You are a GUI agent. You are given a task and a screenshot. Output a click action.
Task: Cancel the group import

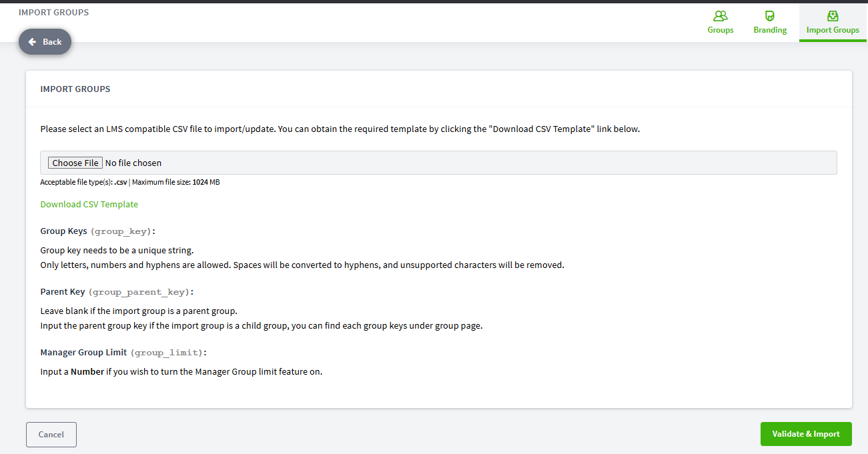coord(51,435)
